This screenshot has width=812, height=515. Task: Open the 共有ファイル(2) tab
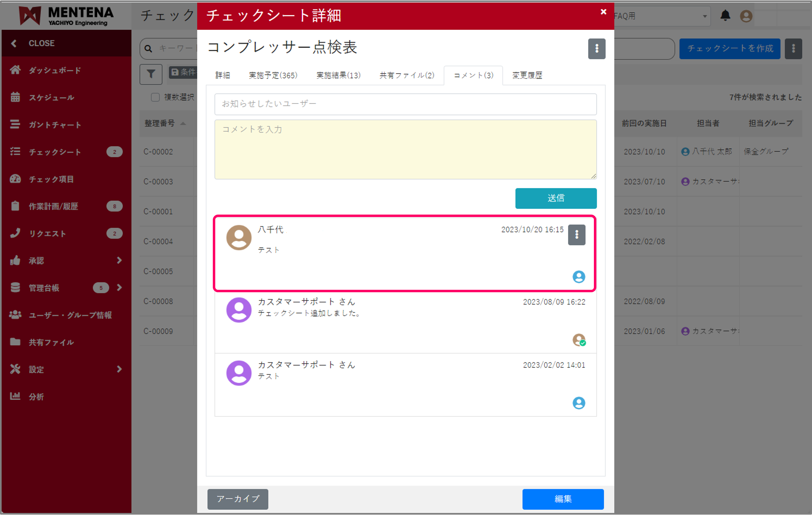pyautogui.click(x=406, y=75)
